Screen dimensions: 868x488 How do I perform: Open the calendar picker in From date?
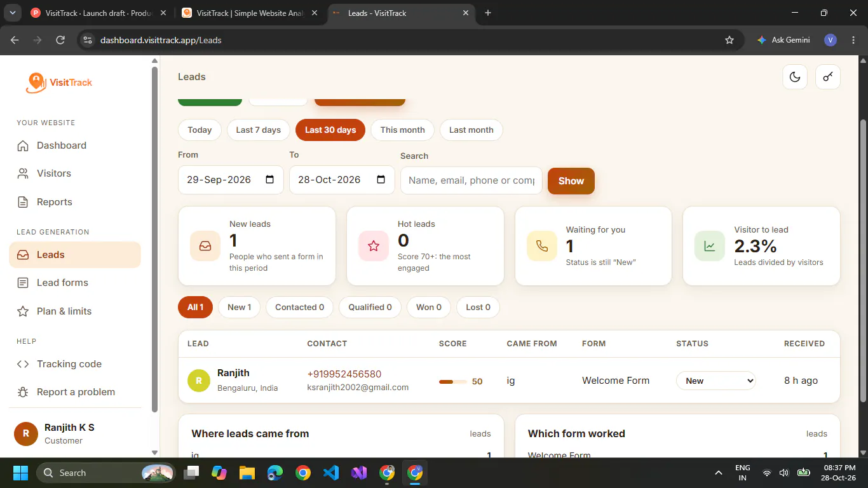pos(270,180)
